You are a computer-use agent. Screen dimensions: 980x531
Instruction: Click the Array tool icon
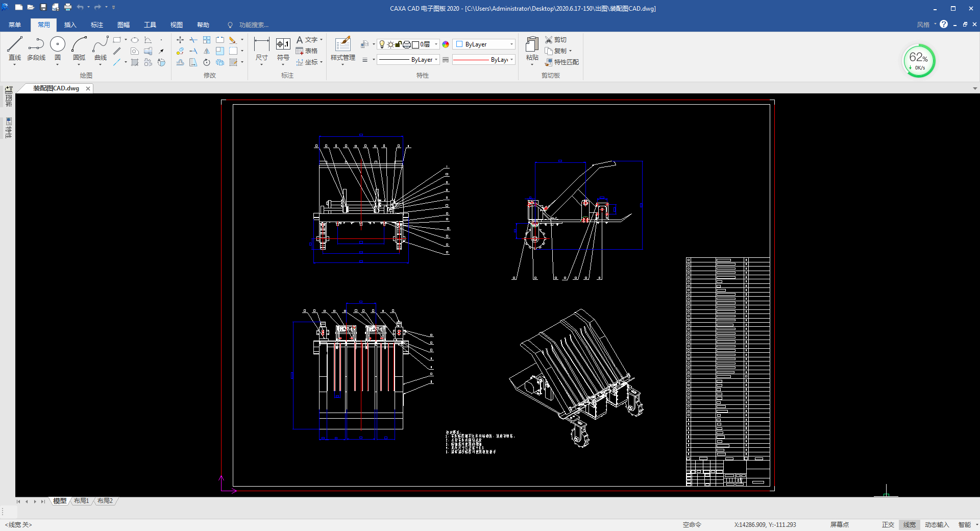207,40
